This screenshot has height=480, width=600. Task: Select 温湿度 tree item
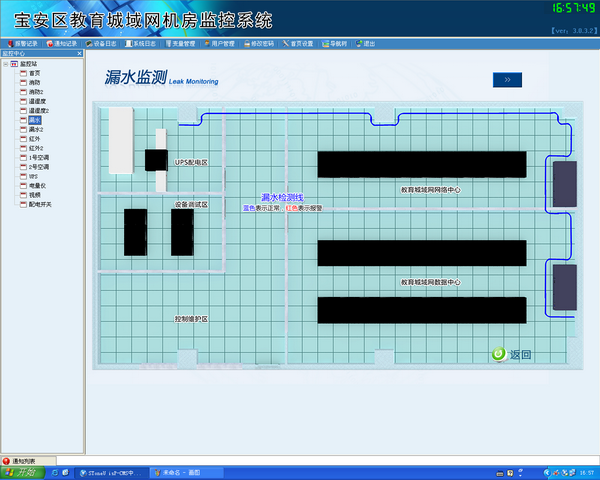pos(37,101)
